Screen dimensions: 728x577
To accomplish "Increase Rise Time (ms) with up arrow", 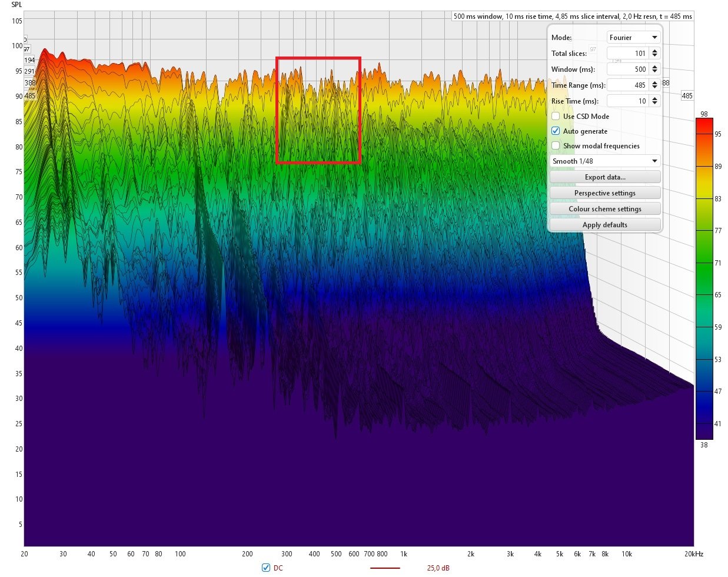I will pyautogui.click(x=654, y=98).
